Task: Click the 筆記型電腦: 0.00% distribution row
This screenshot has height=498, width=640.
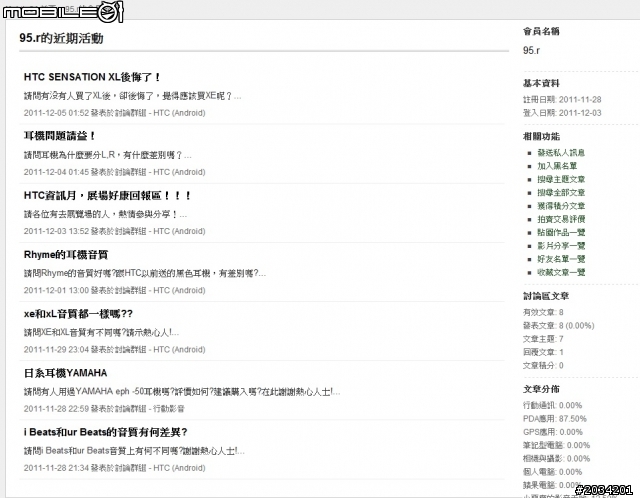Action: [x=556, y=445]
